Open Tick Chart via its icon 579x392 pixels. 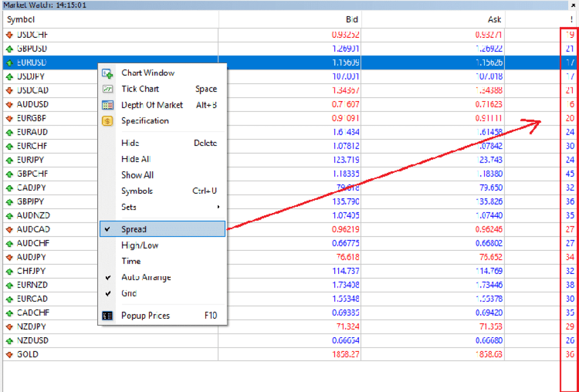108,89
